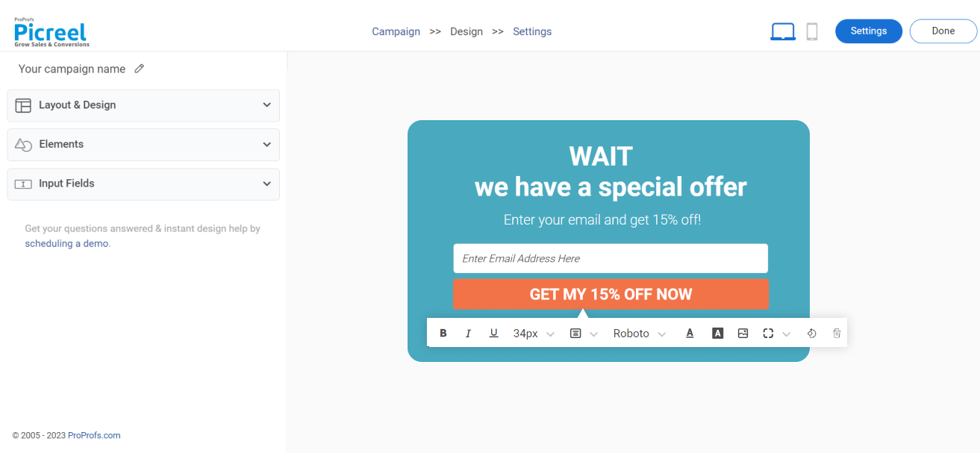The height and width of the screenshot is (453, 980).
Task: Switch to mobile preview icon
Action: (x=812, y=31)
